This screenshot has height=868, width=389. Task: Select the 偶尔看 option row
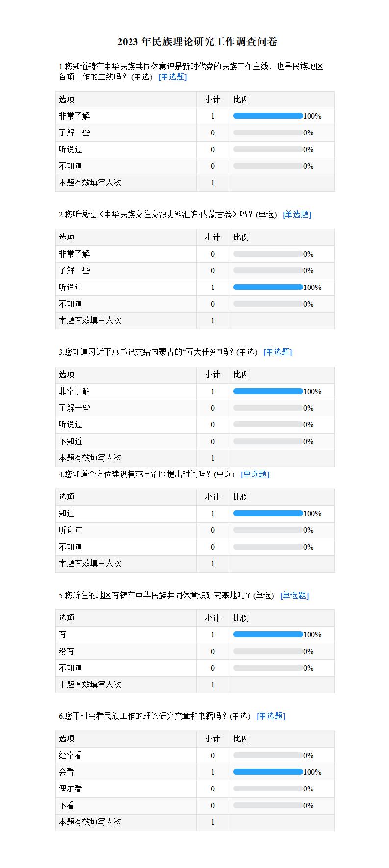pos(195,789)
